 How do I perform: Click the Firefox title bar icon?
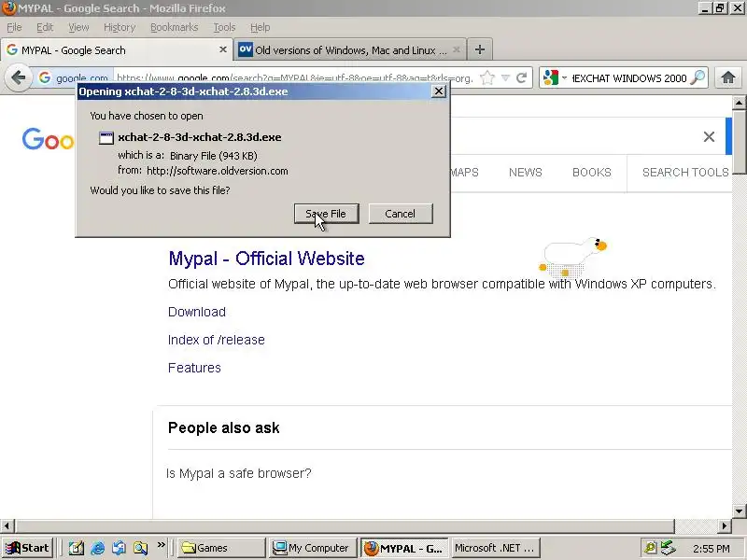[8, 8]
